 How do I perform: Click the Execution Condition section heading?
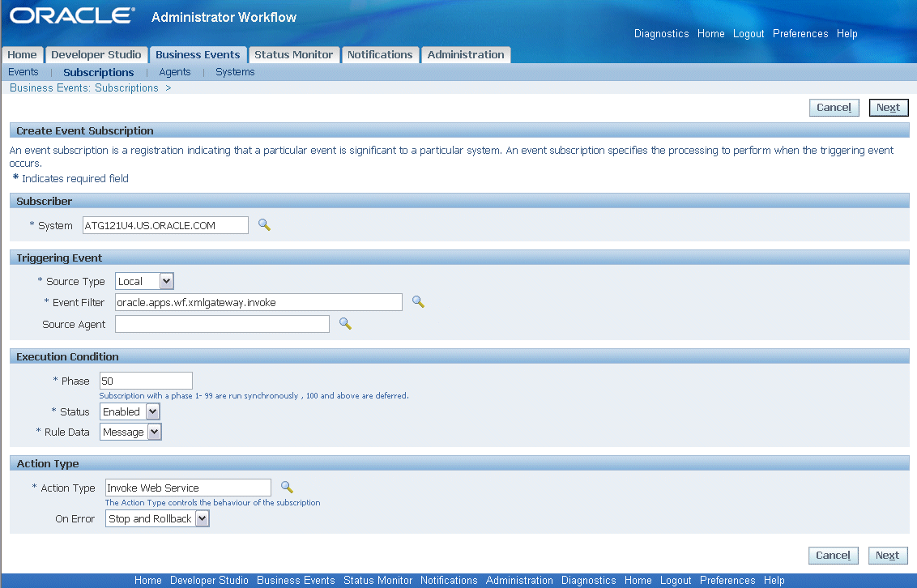[x=67, y=356]
